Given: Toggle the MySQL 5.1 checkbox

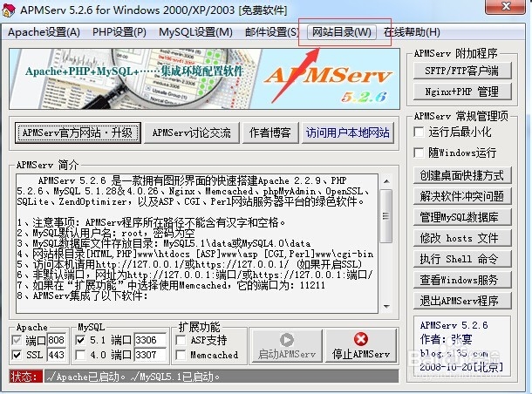Looking at the screenshot, I should click(x=80, y=340).
